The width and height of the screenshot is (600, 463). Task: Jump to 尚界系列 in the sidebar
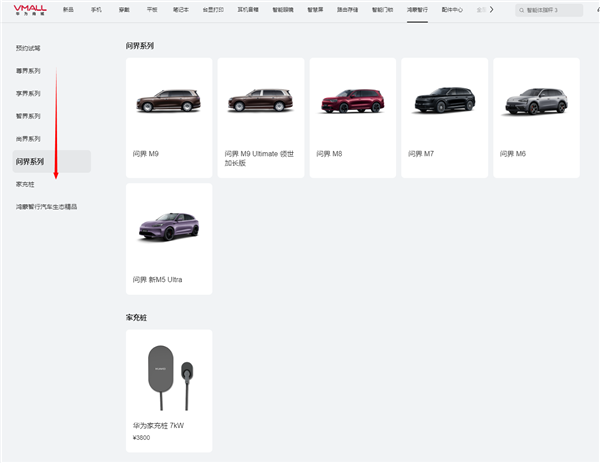click(x=28, y=139)
